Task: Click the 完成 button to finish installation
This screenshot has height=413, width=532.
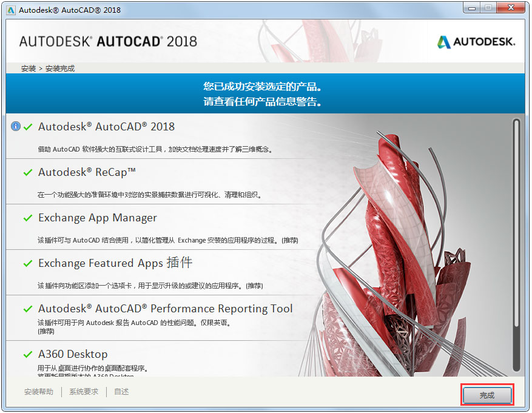Action: 487,394
